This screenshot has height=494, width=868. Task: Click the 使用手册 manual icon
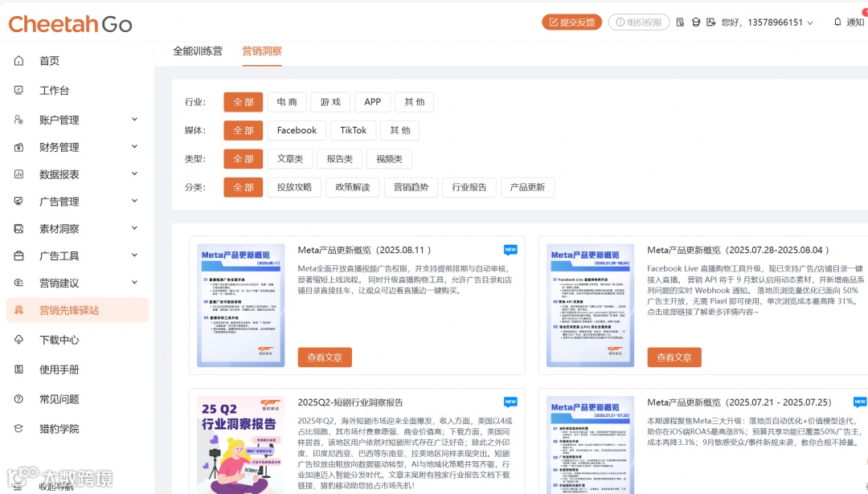(18, 369)
